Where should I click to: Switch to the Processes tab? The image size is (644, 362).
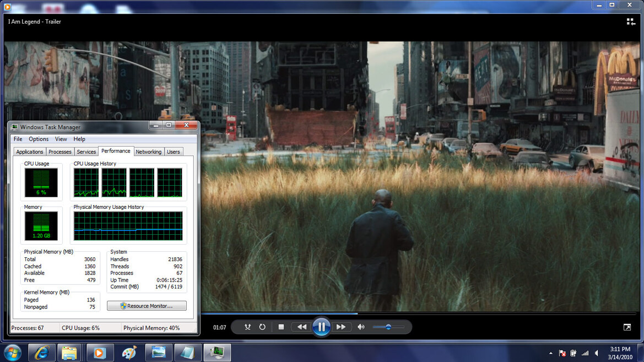(60, 152)
